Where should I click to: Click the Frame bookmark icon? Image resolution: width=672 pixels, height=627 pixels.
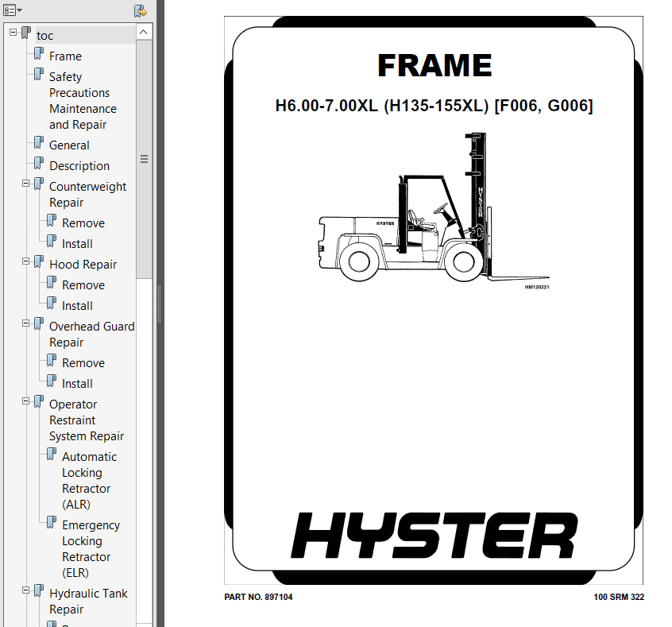39,53
